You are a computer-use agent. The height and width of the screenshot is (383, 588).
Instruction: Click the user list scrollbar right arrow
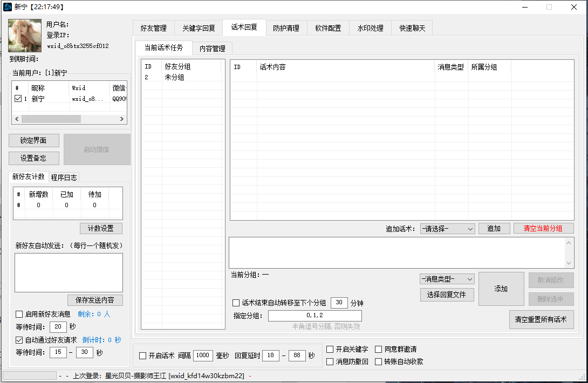pos(122,119)
